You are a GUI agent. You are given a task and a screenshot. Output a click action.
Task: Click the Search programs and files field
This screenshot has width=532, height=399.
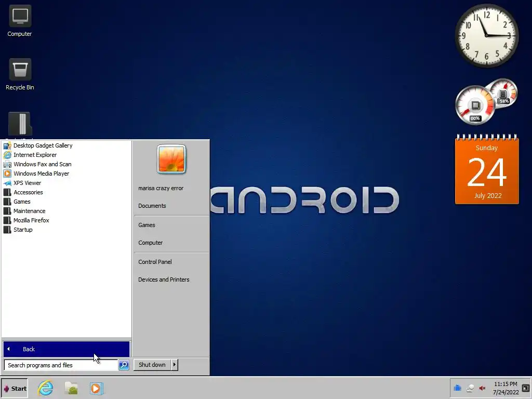[x=61, y=365]
